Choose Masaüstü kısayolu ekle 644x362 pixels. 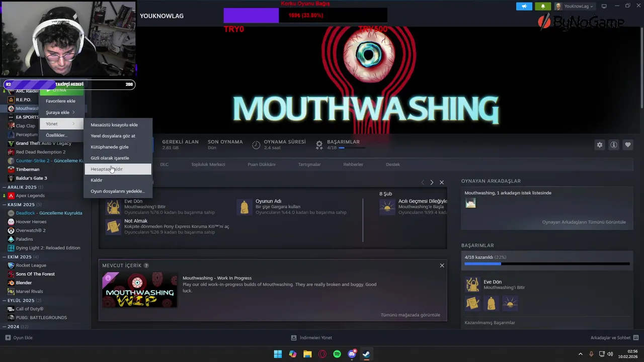tap(118, 125)
